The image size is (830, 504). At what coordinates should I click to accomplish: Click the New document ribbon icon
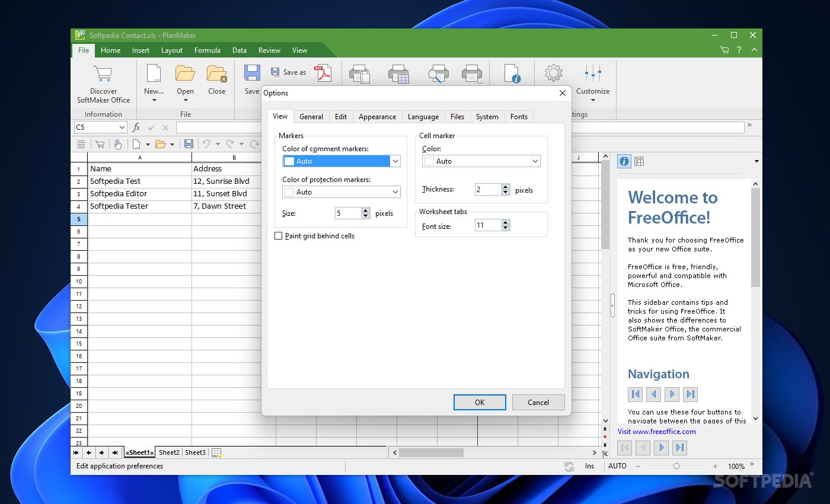pyautogui.click(x=154, y=74)
